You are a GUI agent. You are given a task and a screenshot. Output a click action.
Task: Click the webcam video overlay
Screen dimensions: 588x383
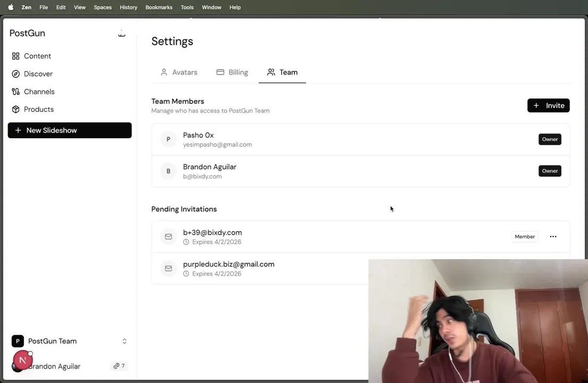(x=478, y=321)
